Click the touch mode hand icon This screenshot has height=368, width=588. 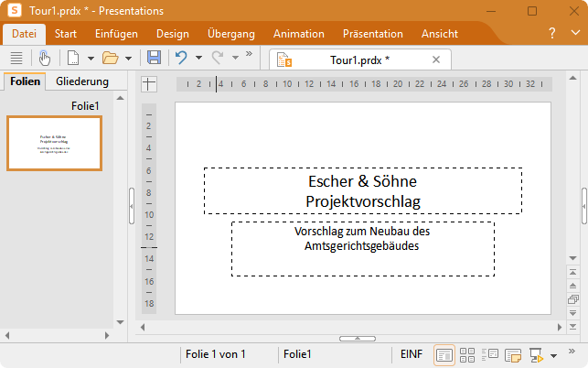(x=44, y=59)
